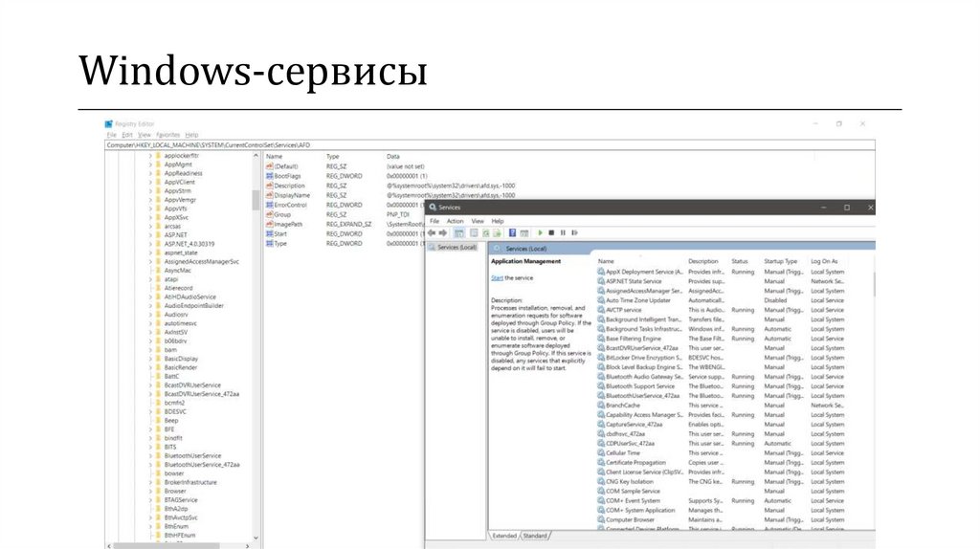The width and height of the screenshot is (980, 549).
Task: Click the Start Service play icon
Action: 540,232
